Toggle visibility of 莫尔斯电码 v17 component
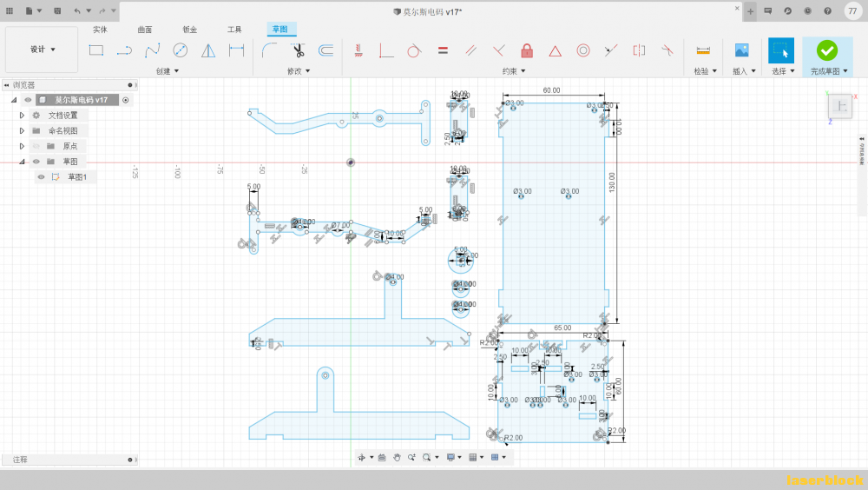 click(28, 100)
